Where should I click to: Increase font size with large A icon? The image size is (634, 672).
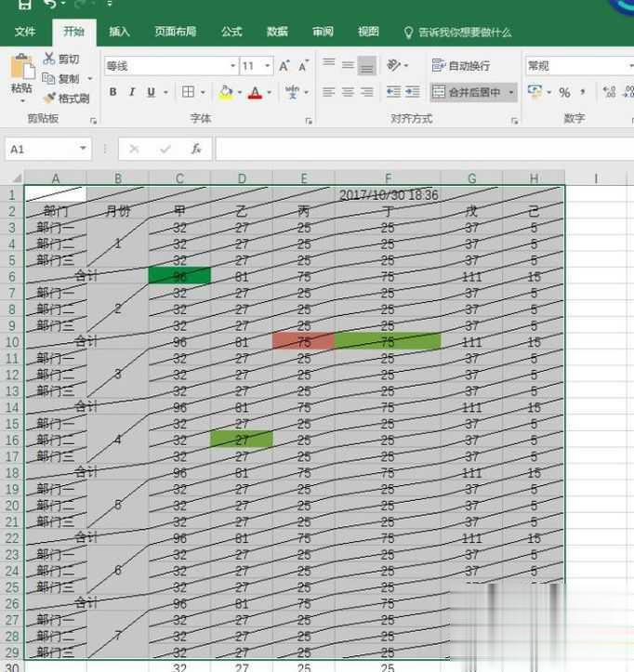(284, 66)
